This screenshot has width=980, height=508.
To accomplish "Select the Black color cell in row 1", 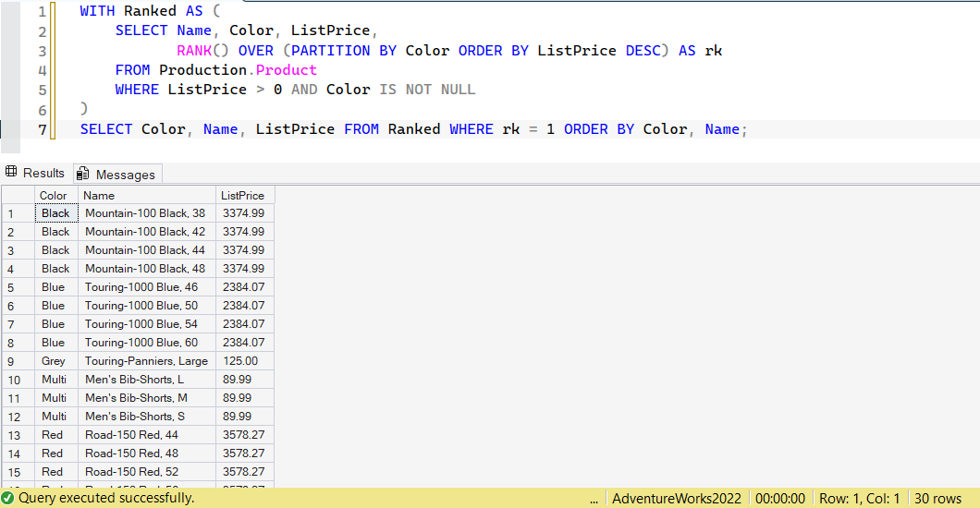I will click(x=56, y=213).
